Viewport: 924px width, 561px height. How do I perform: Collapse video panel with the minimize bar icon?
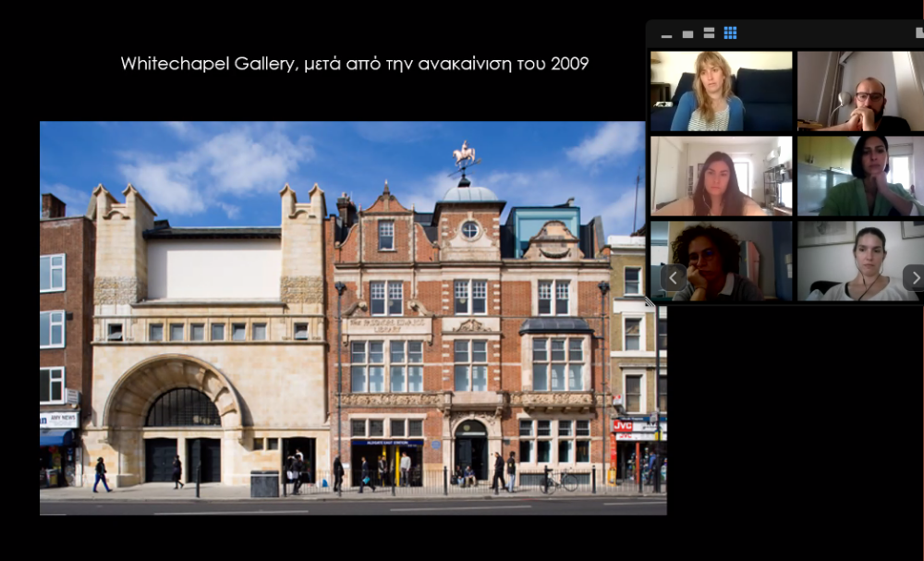coord(666,35)
